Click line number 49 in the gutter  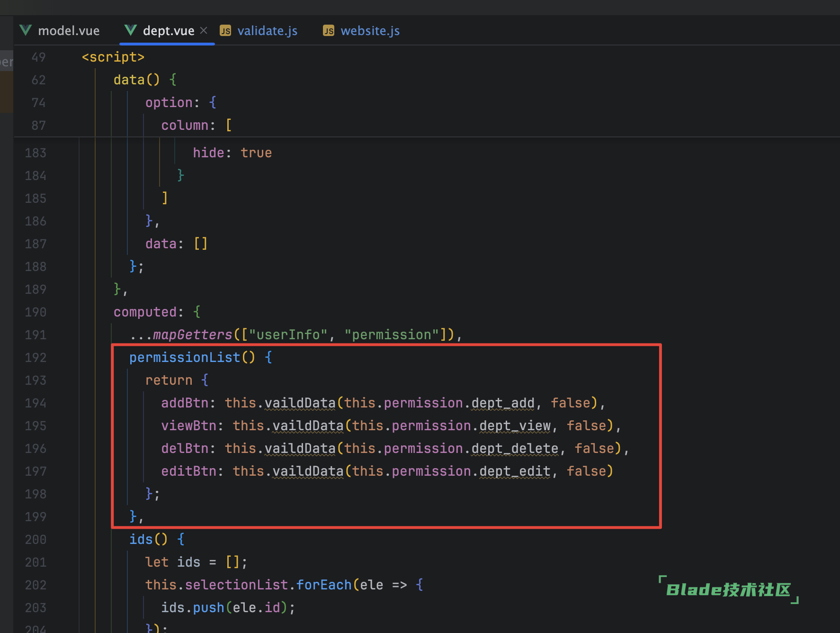click(39, 57)
